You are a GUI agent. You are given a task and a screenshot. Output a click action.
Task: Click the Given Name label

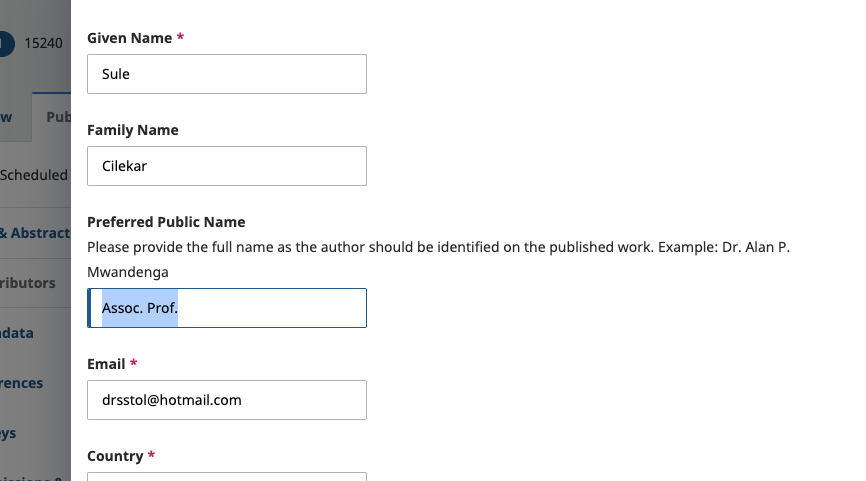pyautogui.click(x=130, y=38)
